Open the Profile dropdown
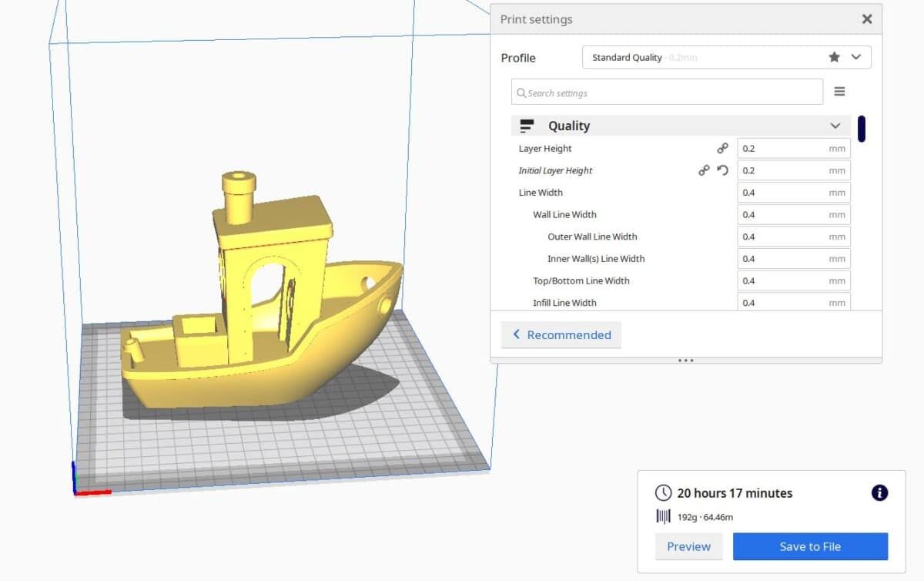The image size is (924, 581). (855, 56)
